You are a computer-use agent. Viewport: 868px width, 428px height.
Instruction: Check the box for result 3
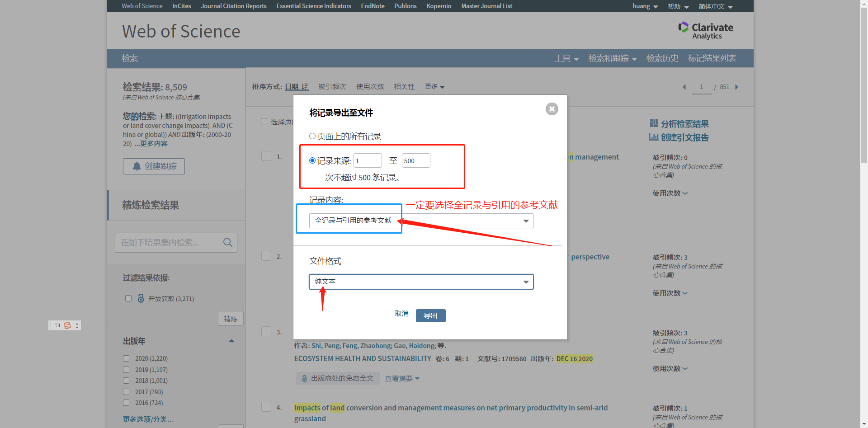[x=266, y=331]
